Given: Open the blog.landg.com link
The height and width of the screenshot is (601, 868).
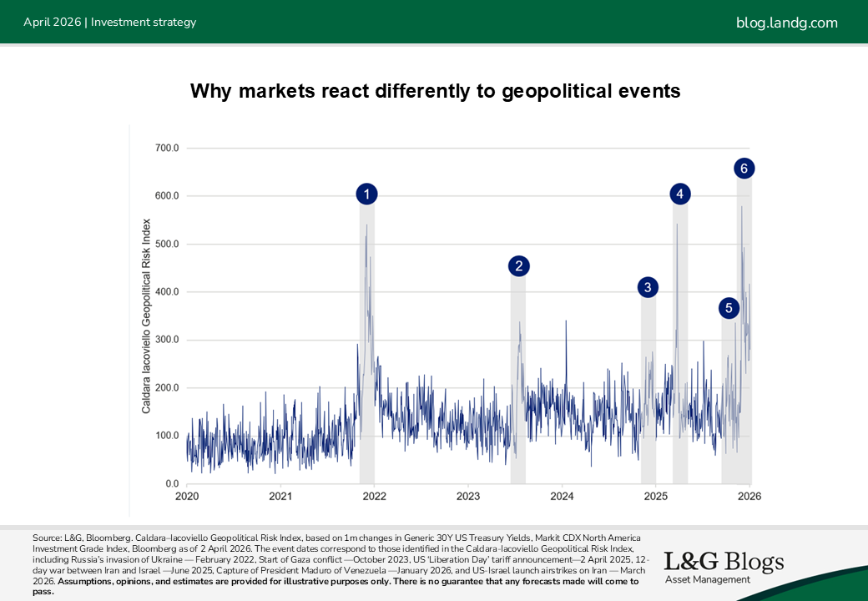Looking at the screenshot, I should (786, 23).
